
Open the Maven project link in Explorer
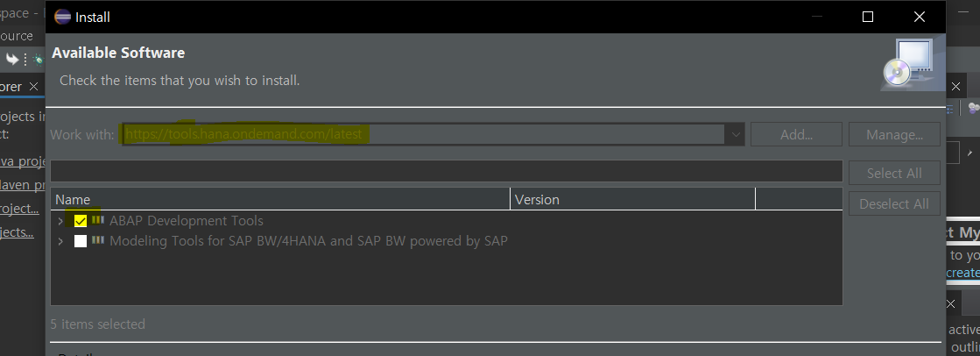tap(23, 185)
